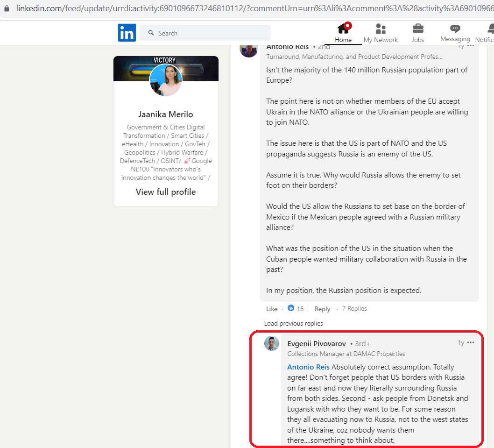This screenshot has height=448, width=494.
Task: Click 'Collections Manager at DAMAC Properties' text
Action: coord(346,354)
